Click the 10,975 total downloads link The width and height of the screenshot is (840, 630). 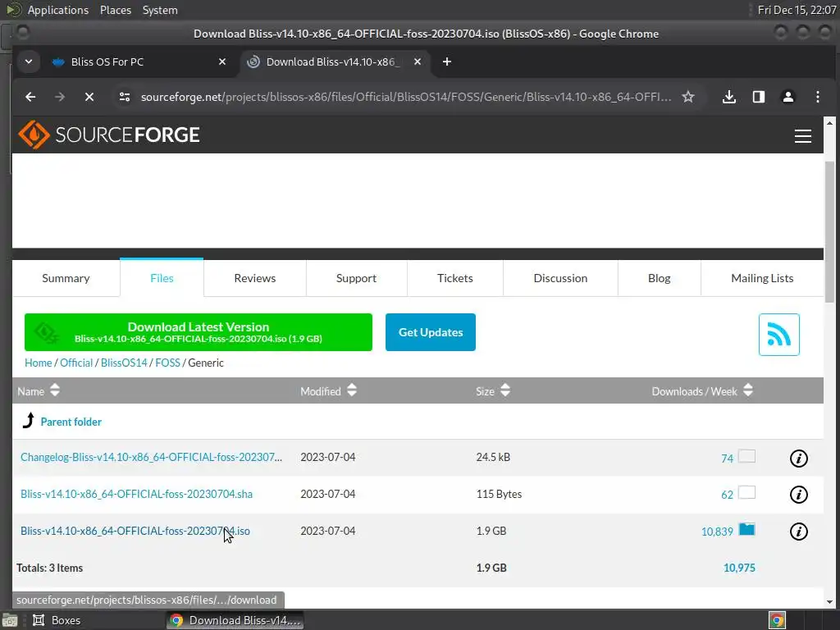[x=739, y=568]
